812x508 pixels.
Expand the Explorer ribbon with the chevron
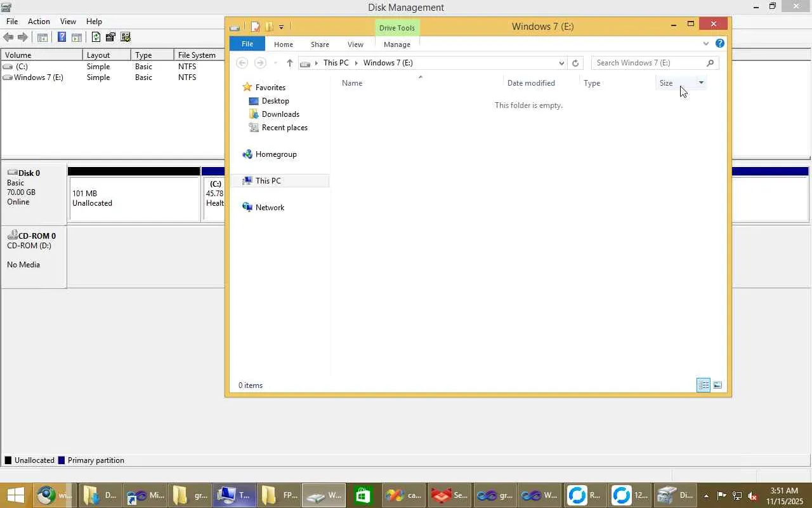pos(706,44)
